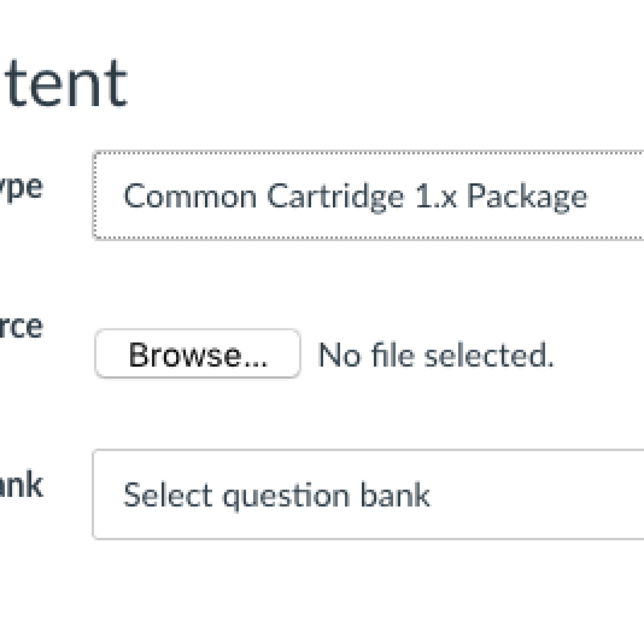Expand the Select question bank dropdown
This screenshot has height=644, width=644.
click(x=368, y=494)
